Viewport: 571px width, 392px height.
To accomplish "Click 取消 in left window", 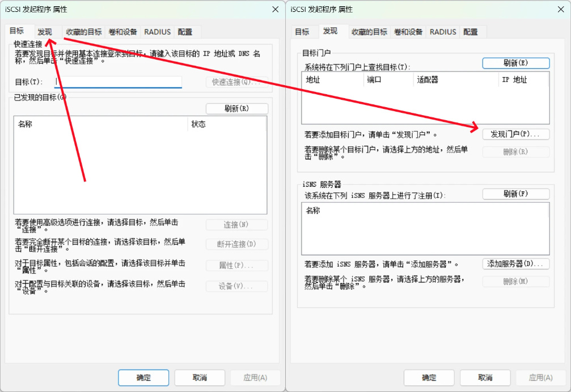I will click(200, 378).
